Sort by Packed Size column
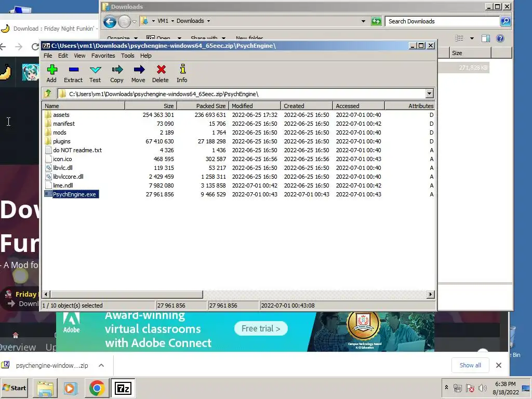This screenshot has width=532, height=399. 203,106
